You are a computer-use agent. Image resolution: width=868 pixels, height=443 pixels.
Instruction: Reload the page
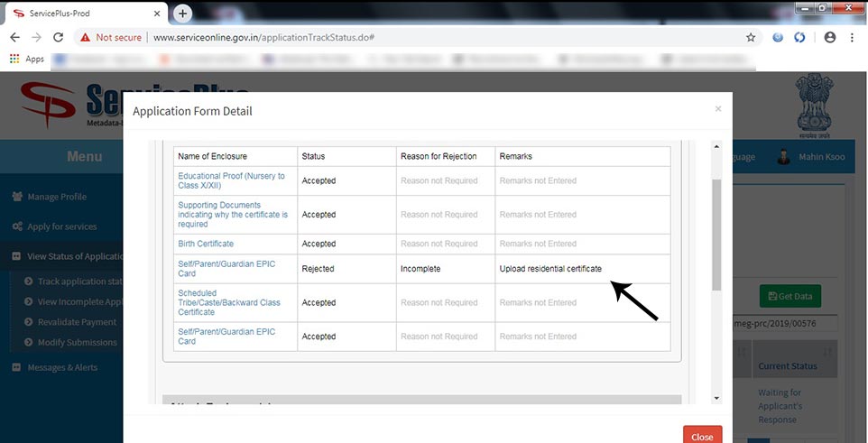click(x=58, y=37)
